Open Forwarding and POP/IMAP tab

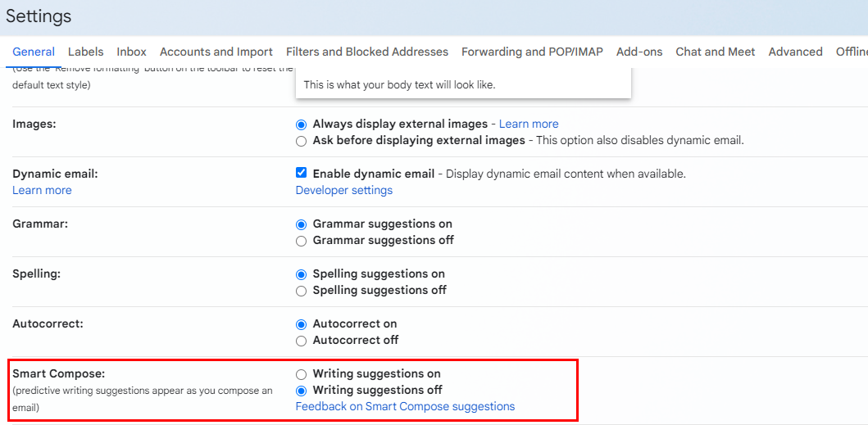coord(532,52)
